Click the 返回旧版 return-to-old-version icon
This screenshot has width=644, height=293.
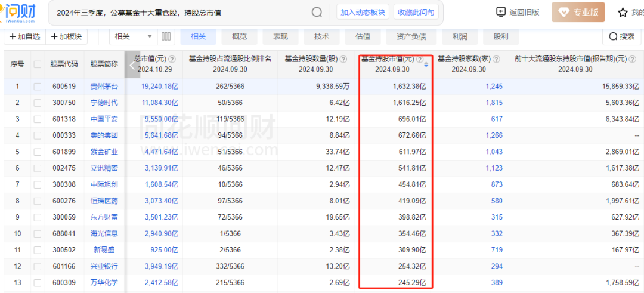[501, 12]
